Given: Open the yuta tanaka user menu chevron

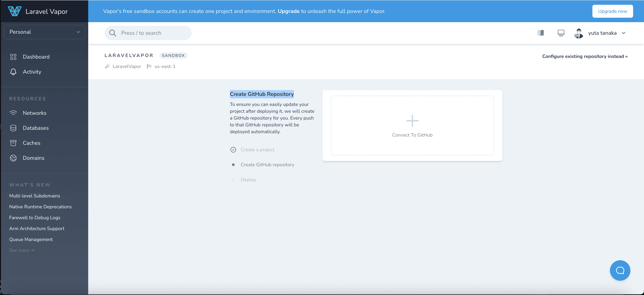Looking at the screenshot, I should click(x=624, y=33).
